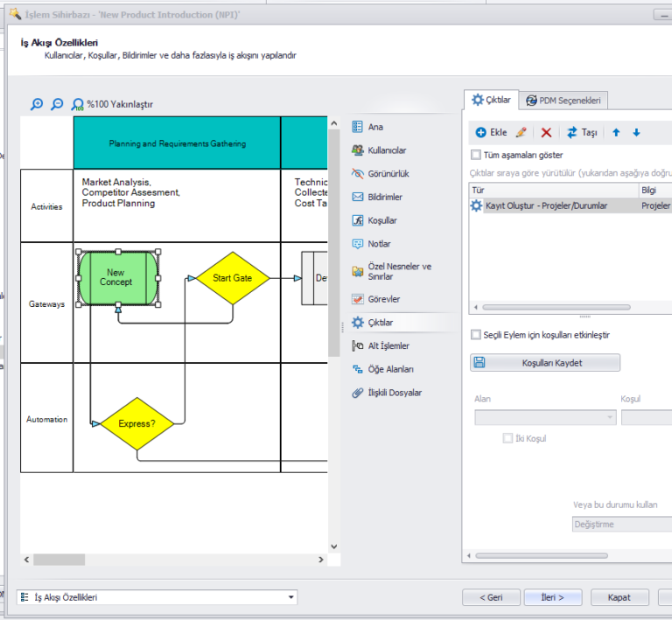672x620 pixels.
Task: Delete output with red X icon
Action: pos(546,132)
